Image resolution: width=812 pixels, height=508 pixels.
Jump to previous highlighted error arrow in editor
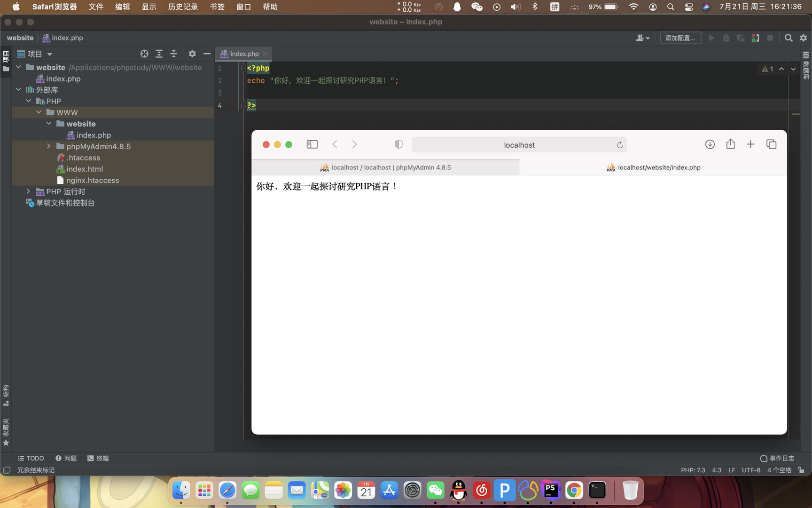(781, 69)
